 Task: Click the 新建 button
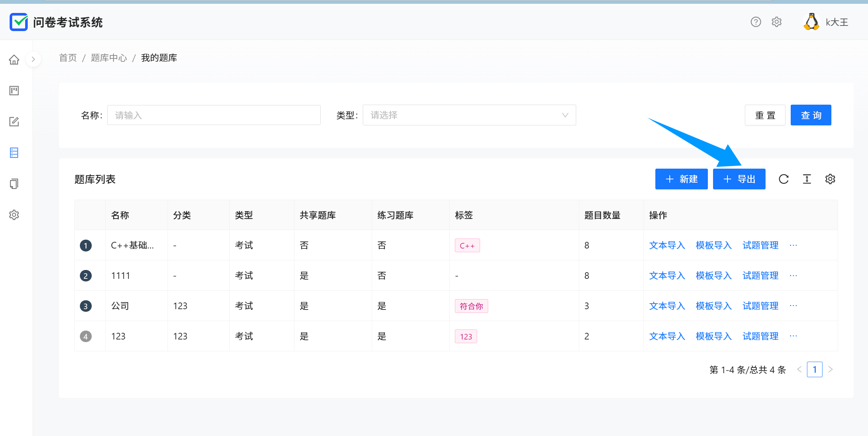click(x=681, y=179)
